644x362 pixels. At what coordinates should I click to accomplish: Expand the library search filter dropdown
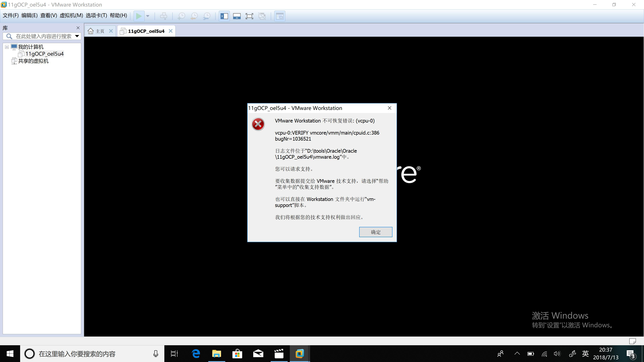[x=77, y=36]
